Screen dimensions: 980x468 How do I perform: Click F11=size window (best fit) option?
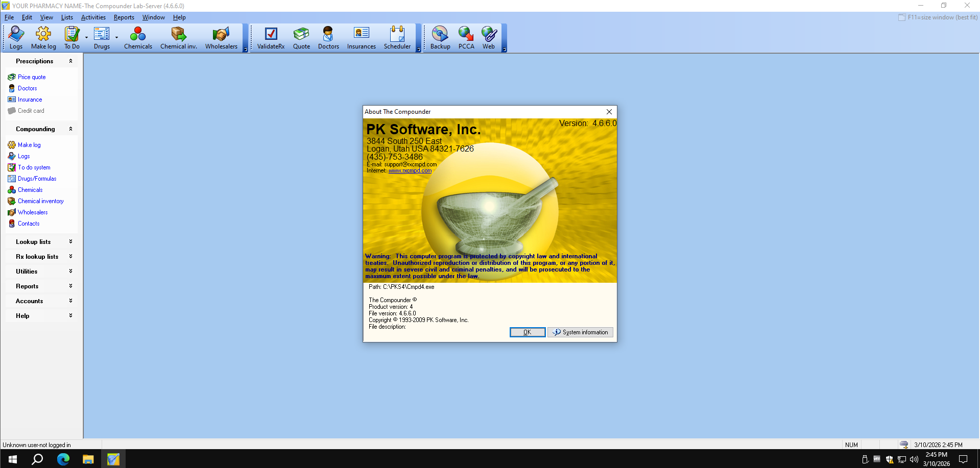(938, 17)
